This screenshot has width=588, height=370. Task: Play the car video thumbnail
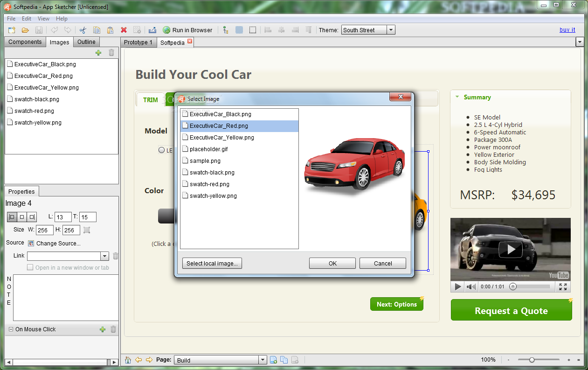[x=511, y=249]
